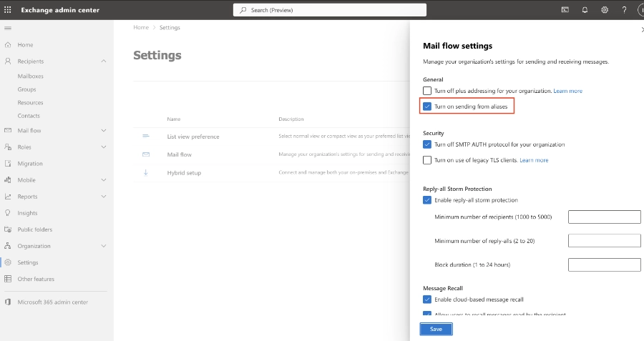Enable use of legacy TLS clients
The width and height of the screenshot is (644, 341).
427,160
